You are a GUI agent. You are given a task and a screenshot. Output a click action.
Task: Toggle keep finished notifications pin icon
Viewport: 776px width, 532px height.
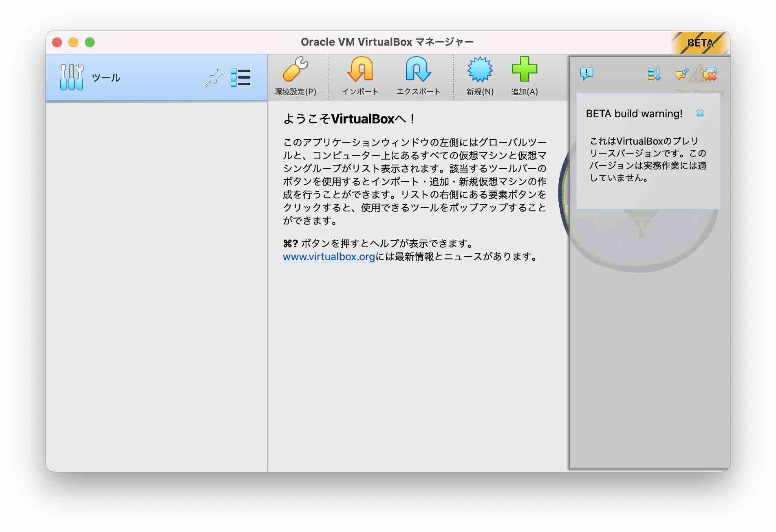pyautogui.click(x=681, y=74)
